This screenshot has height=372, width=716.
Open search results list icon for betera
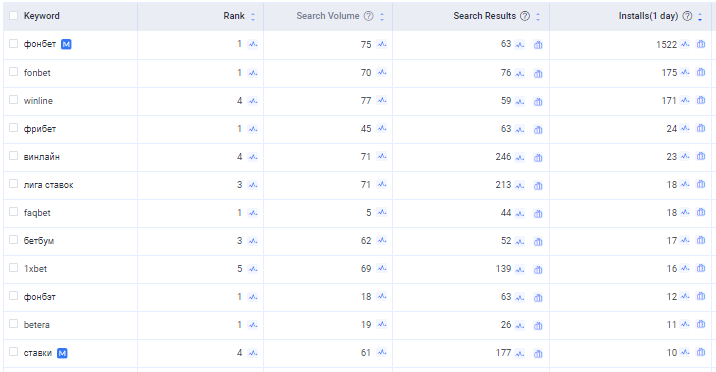pos(538,325)
